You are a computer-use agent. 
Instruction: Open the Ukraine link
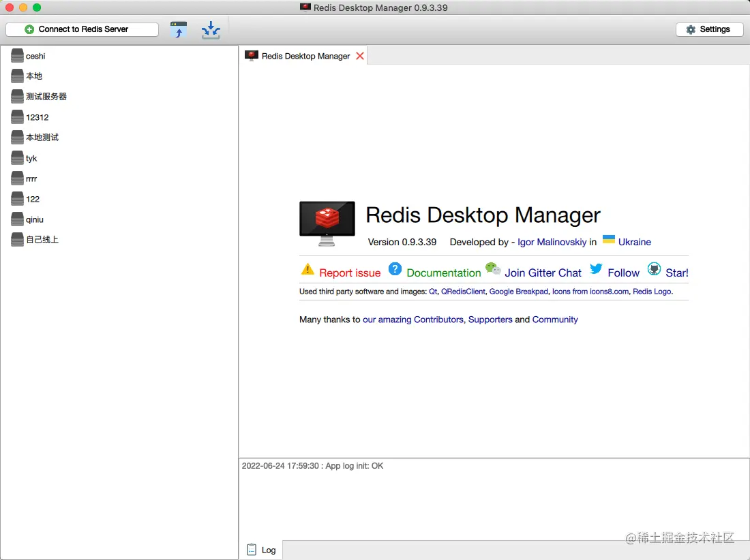tap(634, 242)
